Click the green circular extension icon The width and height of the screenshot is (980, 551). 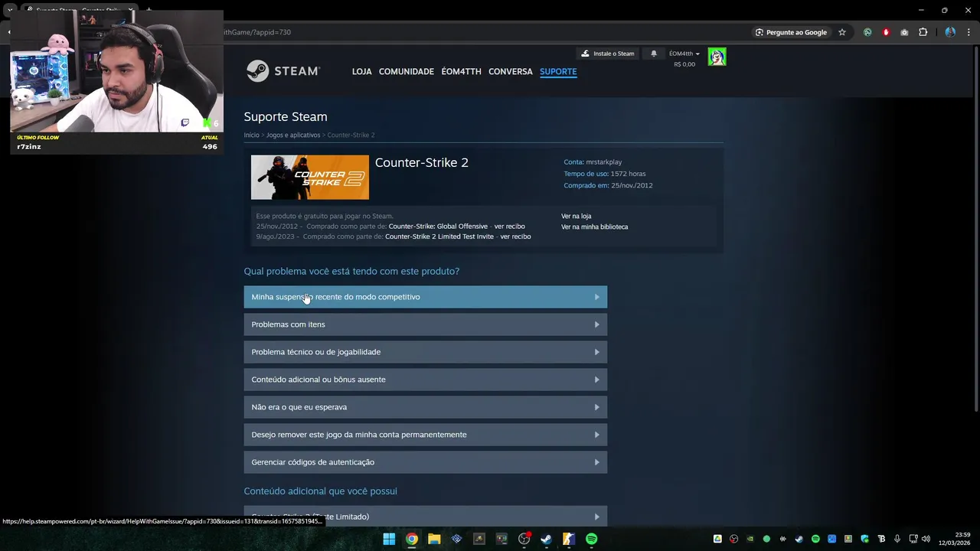(867, 32)
